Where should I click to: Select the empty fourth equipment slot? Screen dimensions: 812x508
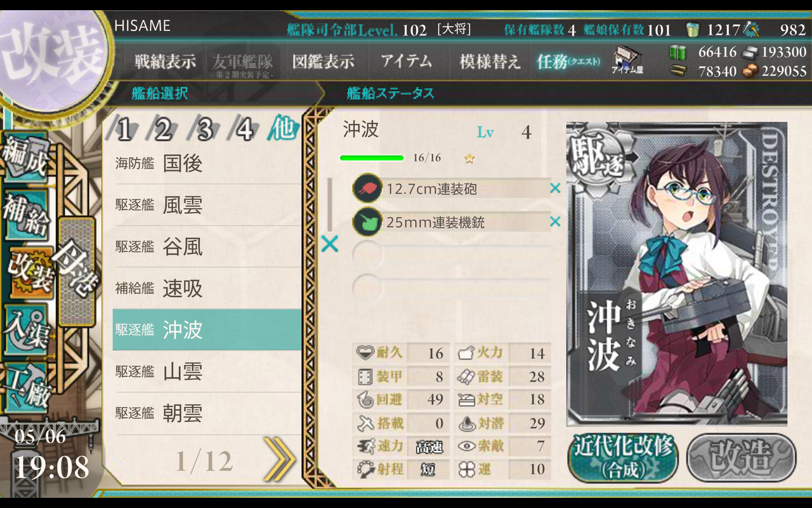(452, 287)
